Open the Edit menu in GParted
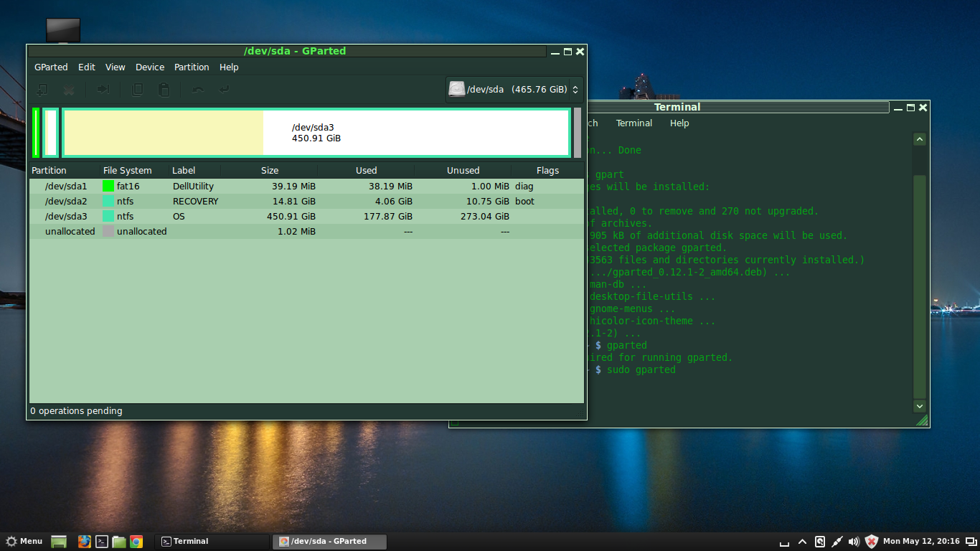Viewport: 980px width, 551px height. point(87,67)
